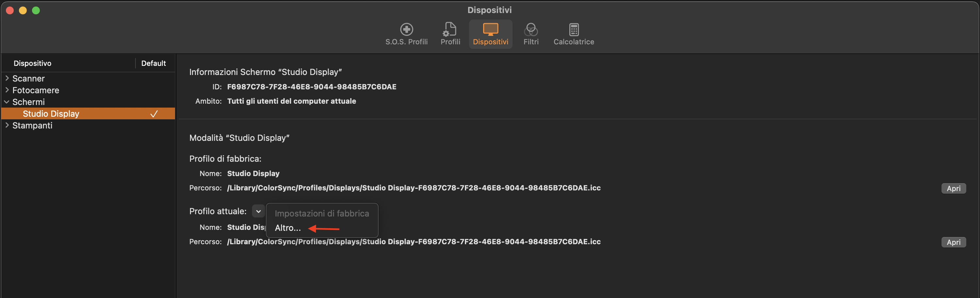This screenshot has width=980, height=298.
Task: Open the Profilo attuale dropdown arrow
Action: 258,211
